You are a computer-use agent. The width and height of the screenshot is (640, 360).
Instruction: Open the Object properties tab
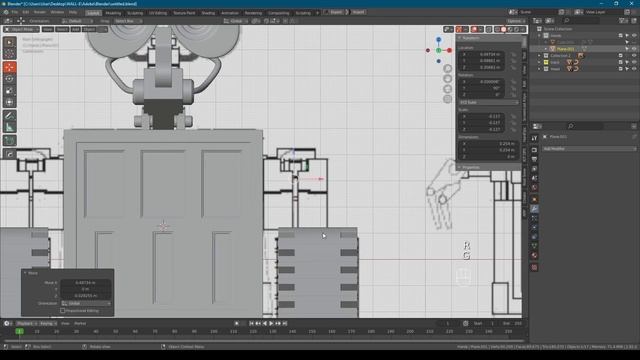534,200
